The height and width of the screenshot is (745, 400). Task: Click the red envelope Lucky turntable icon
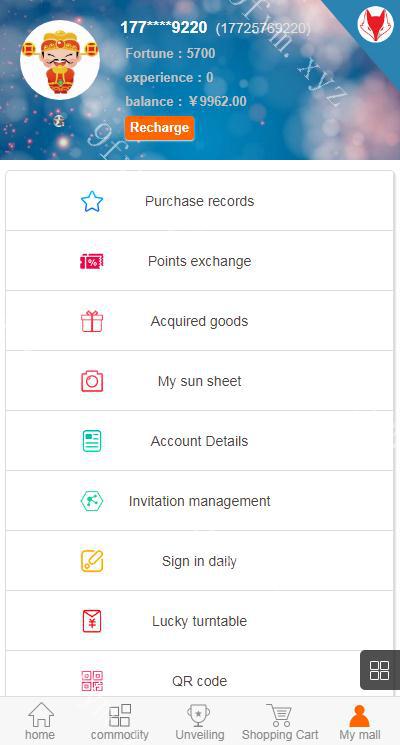coord(92,621)
